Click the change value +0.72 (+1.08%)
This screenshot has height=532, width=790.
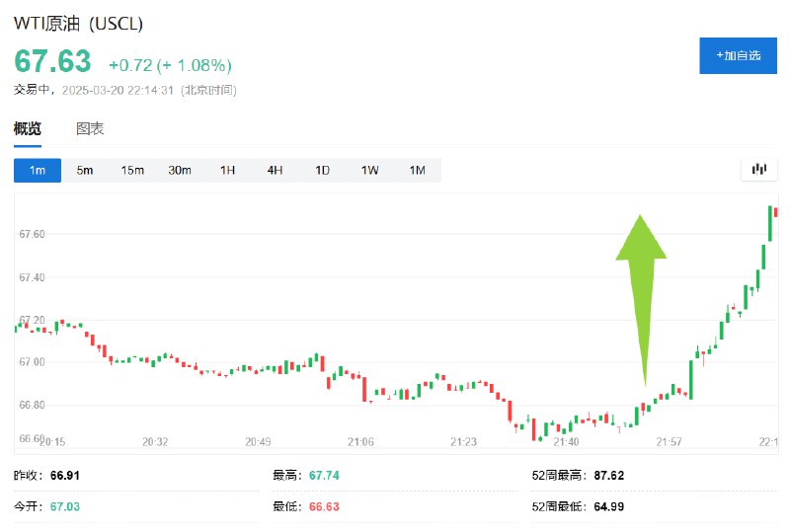(170, 65)
